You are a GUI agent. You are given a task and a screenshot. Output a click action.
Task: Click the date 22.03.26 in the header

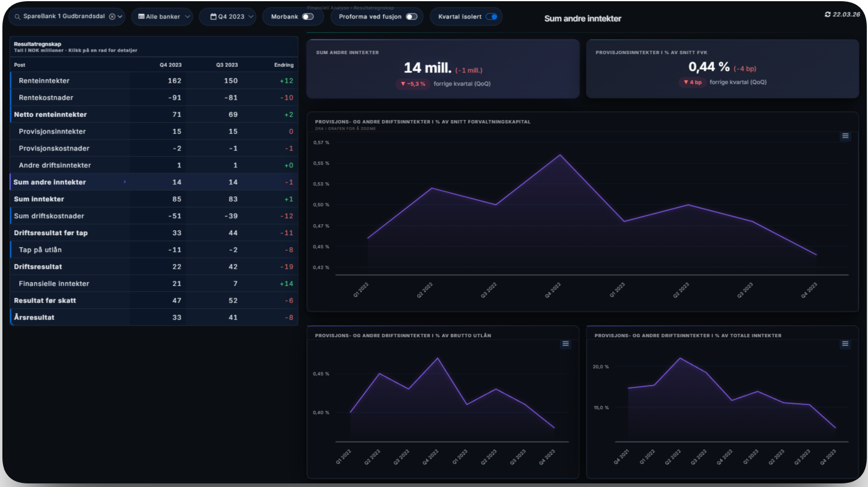(x=848, y=14)
